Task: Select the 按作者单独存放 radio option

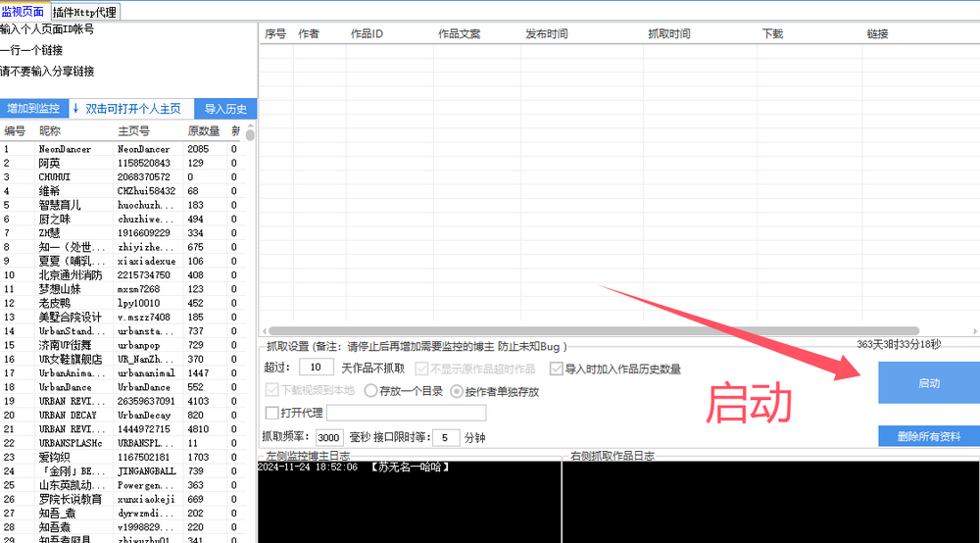Action: (457, 392)
